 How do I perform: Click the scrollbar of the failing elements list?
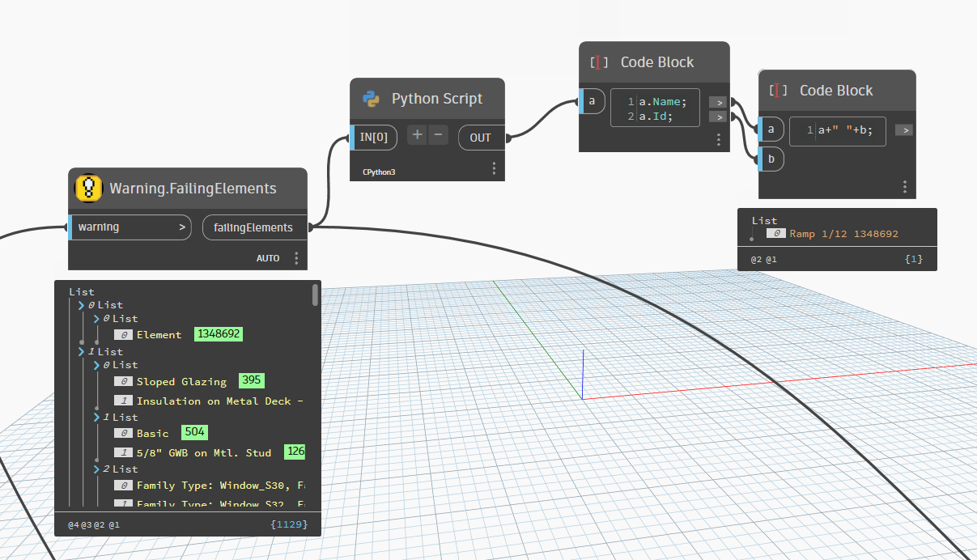(x=316, y=295)
